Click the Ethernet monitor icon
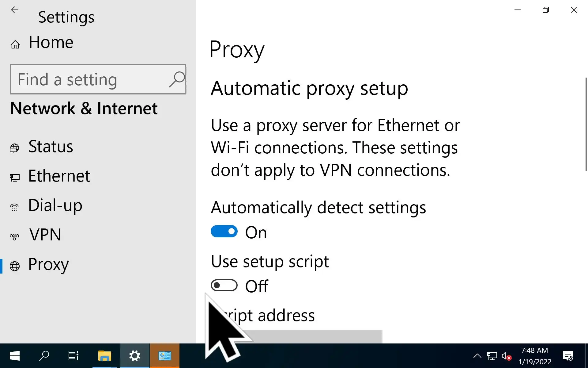The height and width of the screenshot is (368, 588). click(x=14, y=178)
